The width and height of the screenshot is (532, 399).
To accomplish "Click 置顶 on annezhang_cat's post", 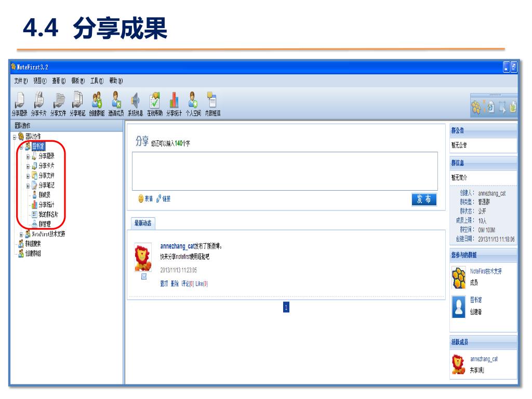I will 164,284.
